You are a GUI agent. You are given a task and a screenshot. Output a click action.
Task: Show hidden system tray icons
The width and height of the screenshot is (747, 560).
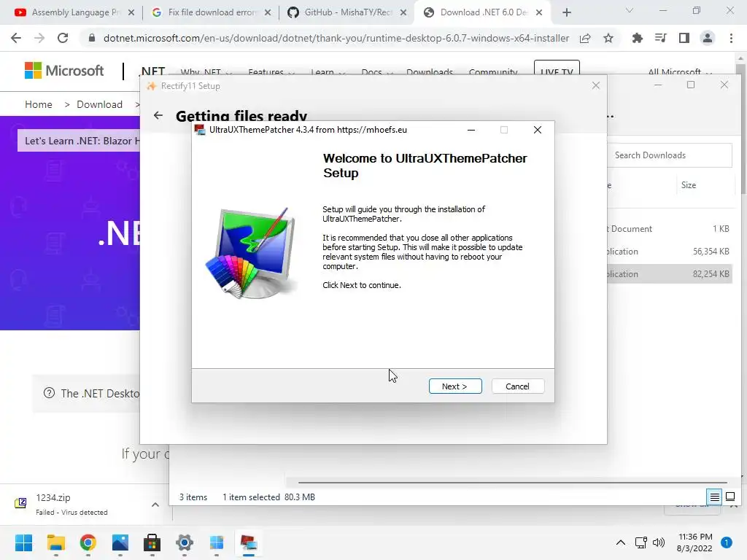coord(620,542)
